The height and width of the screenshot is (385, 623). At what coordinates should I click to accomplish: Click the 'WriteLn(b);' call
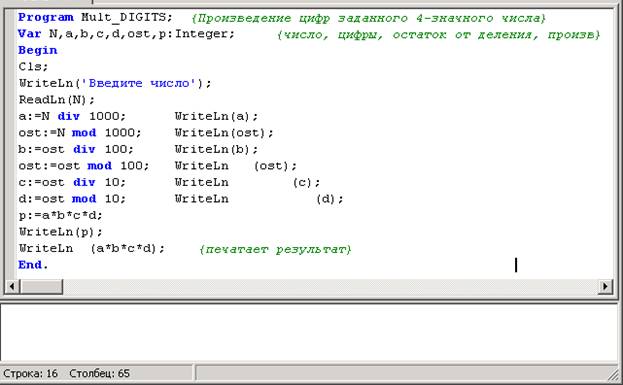217,149
